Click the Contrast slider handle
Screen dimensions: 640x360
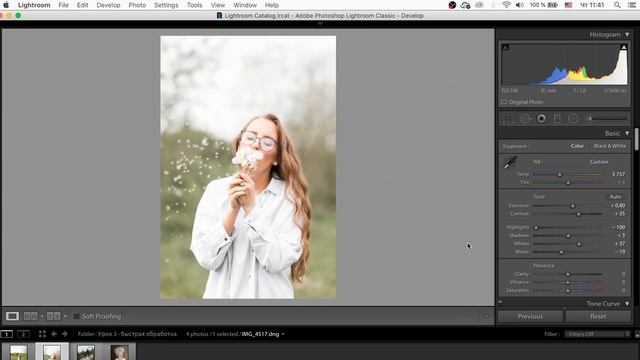pos(578,214)
